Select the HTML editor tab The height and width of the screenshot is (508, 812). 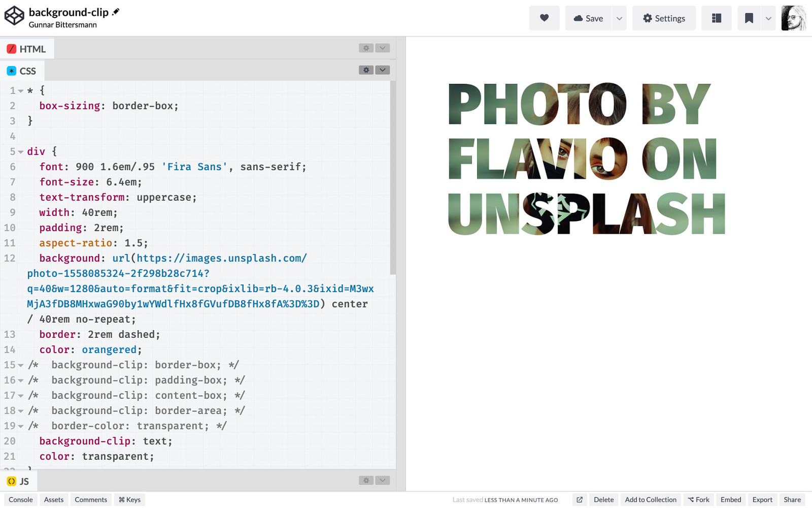tap(27, 49)
